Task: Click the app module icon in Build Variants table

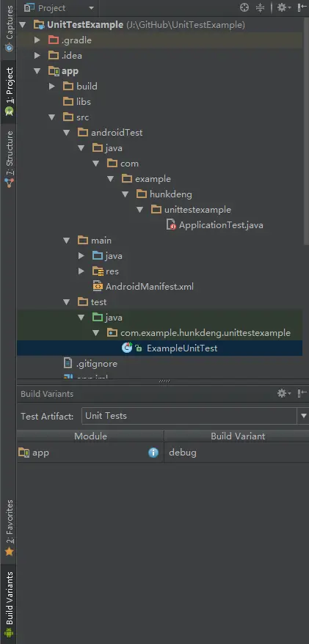Action: [x=23, y=453]
